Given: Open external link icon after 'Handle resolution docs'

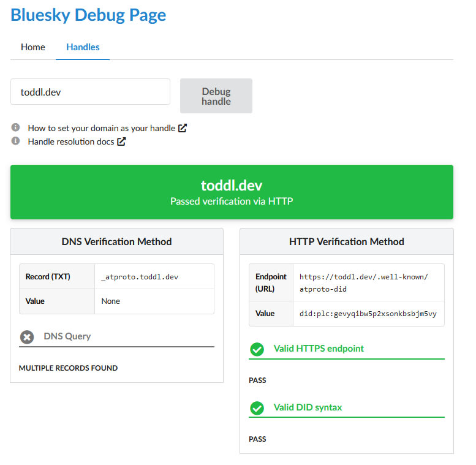Looking at the screenshot, I should [x=121, y=142].
